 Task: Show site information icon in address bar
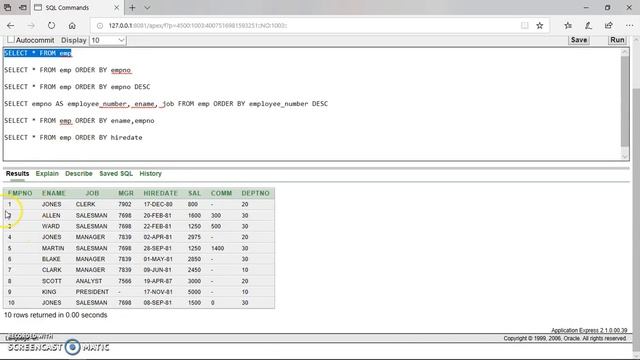click(x=100, y=26)
